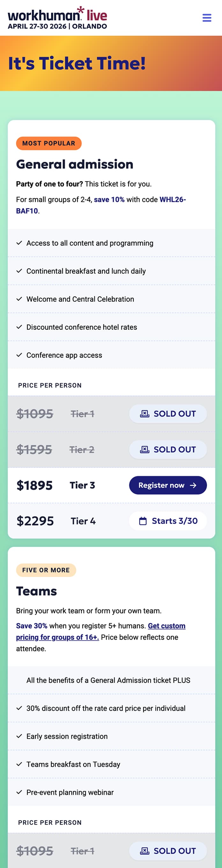222x868 pixels.
Task: Click Register now for Tier 3
Action: [x=167, y=485]
